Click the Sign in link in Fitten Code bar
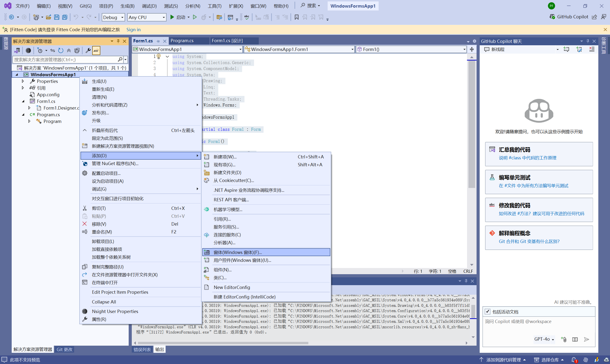 tap(133, 30)
